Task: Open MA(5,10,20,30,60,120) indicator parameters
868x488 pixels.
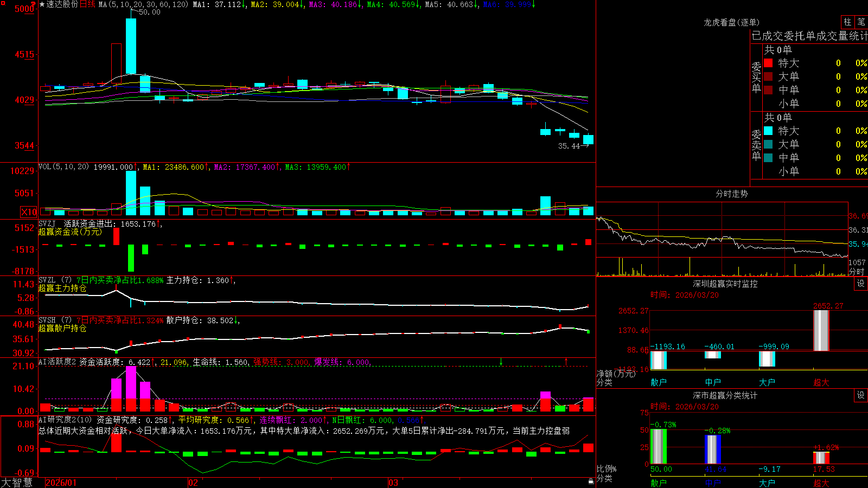Action: (x=143, y=4)
